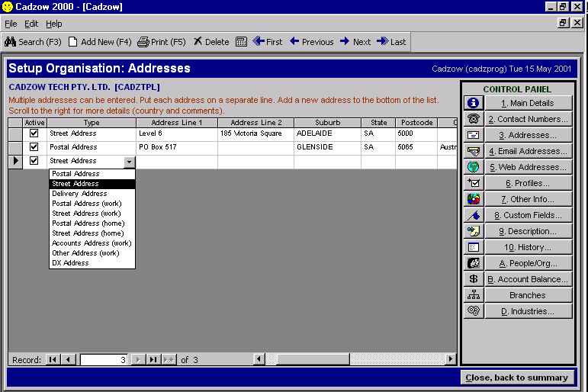
Task: Click the People/Org icon
Action: pyautogui.click(x=474, y=263)
